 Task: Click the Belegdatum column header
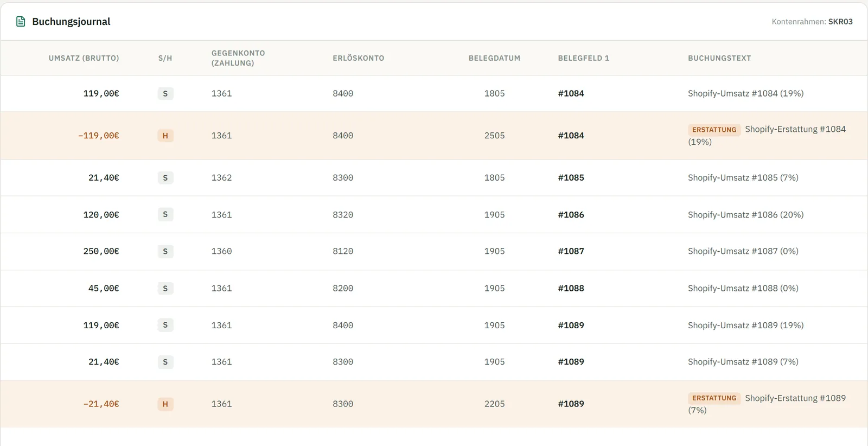494,58
